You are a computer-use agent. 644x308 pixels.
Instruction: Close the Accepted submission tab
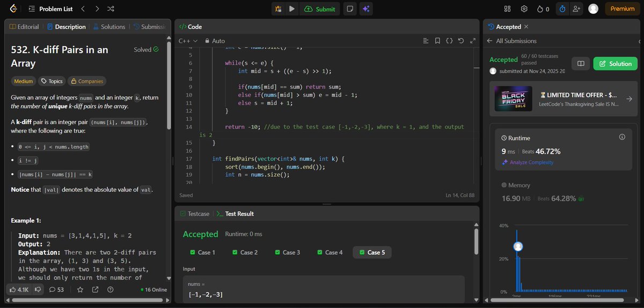click(526, 27)
